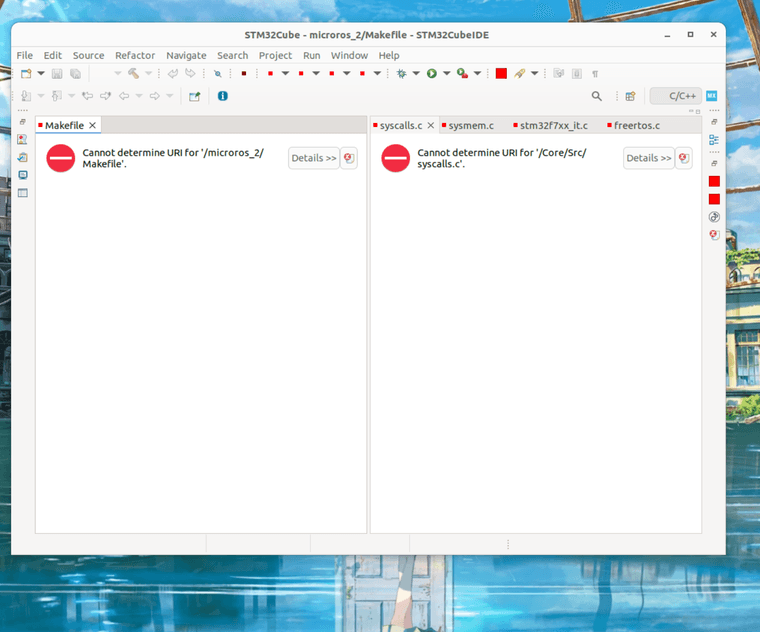Switch to the sysmem.c tab
Viewport: 760px width, 632px height.
point(468,126)
